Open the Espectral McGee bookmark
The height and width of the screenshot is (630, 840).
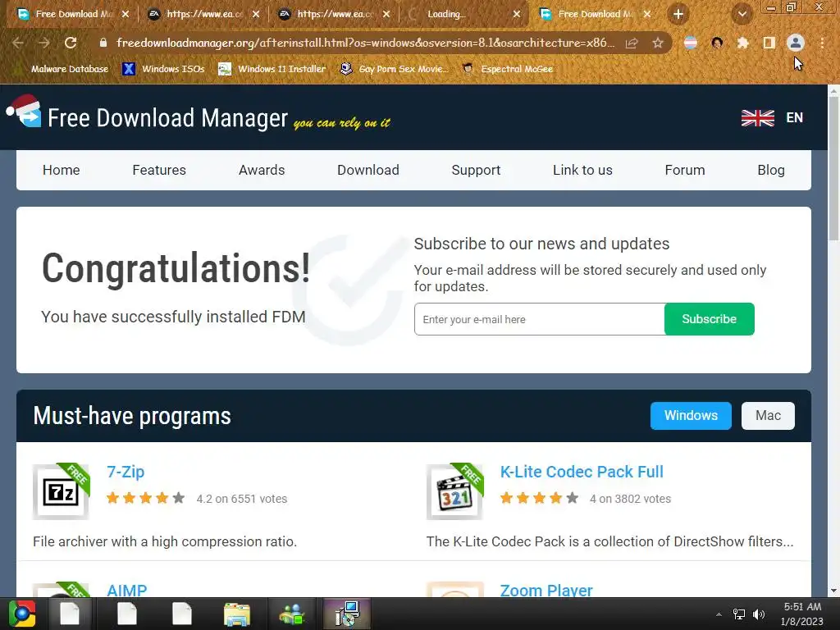pos(507,69)
